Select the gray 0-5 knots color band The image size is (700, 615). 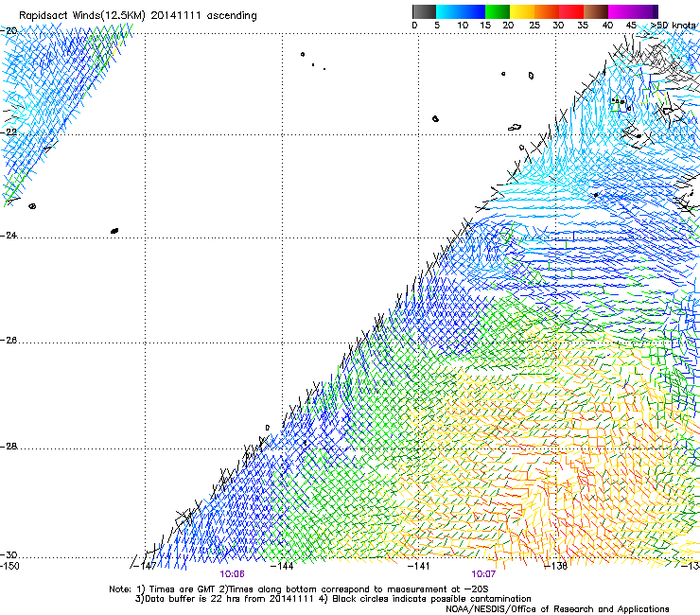pos(425,11)
